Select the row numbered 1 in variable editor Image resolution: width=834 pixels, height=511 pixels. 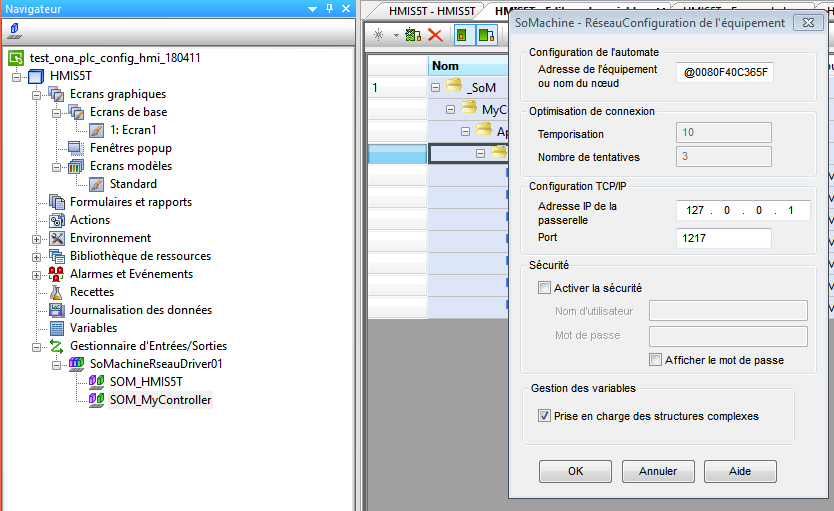[397, 88]
